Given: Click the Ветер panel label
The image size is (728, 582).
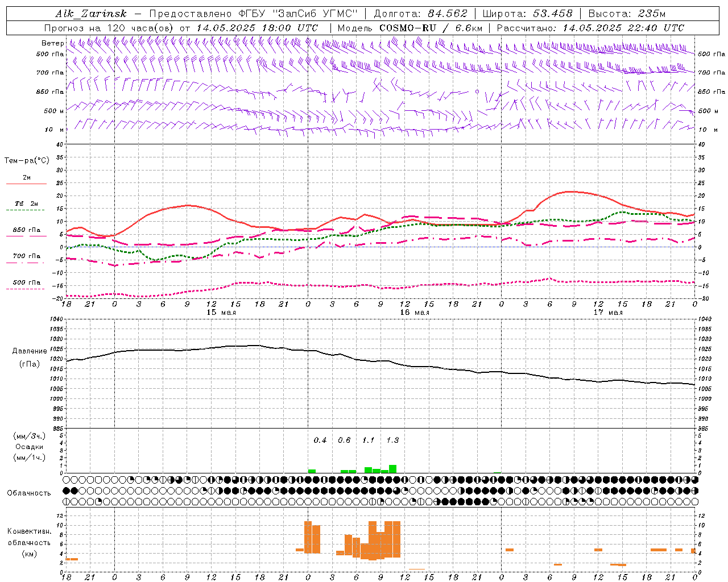Looking at the screenshot, I should 53,43.
